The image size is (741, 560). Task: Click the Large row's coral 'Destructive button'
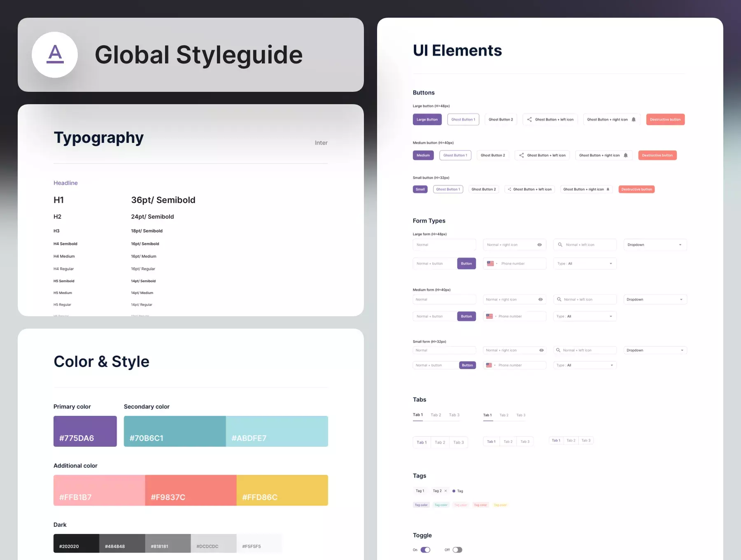665,119
